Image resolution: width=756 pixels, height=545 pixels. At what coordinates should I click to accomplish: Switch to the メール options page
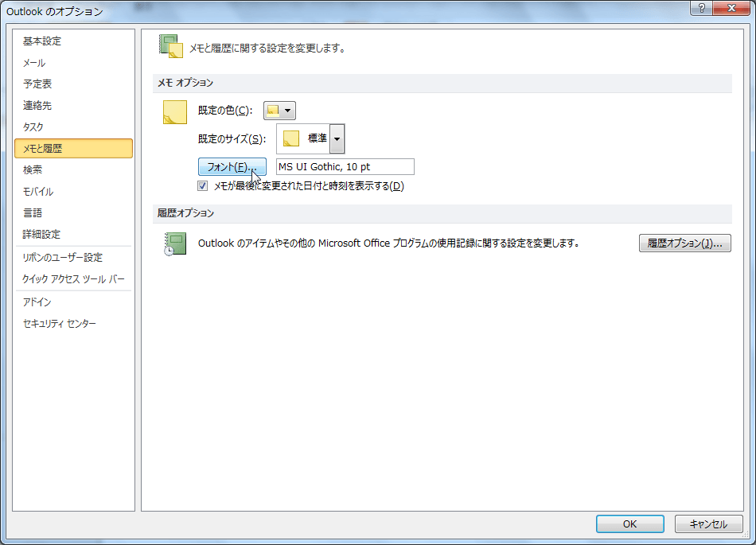click(x=34, y=63)
